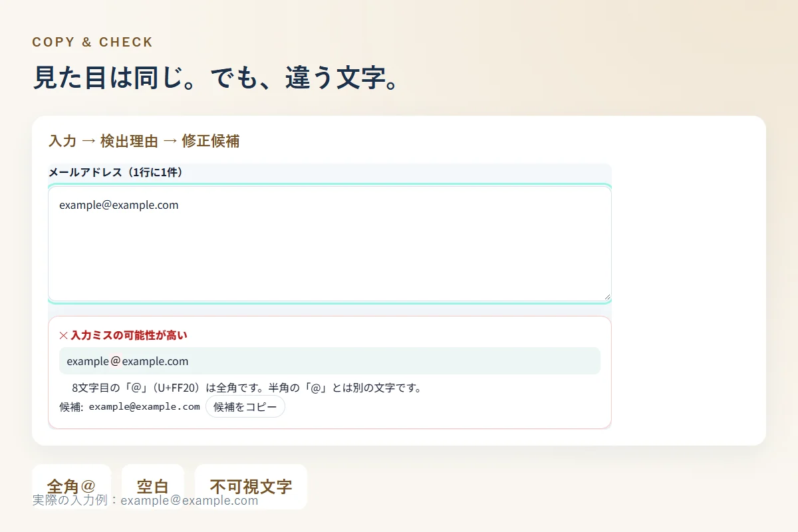Click the monospace address after 候補:
Screen dimensions: 798x532
[x=144, y=407]
